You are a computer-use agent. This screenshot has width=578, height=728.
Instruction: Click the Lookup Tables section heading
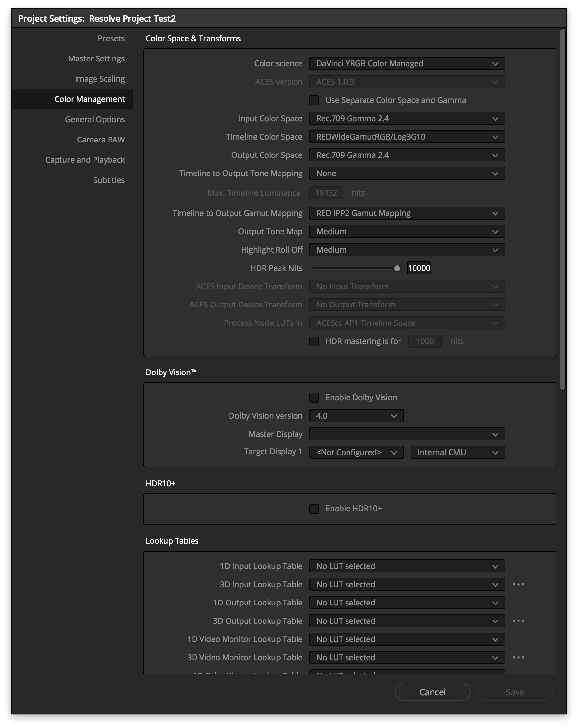coord(172,540)
